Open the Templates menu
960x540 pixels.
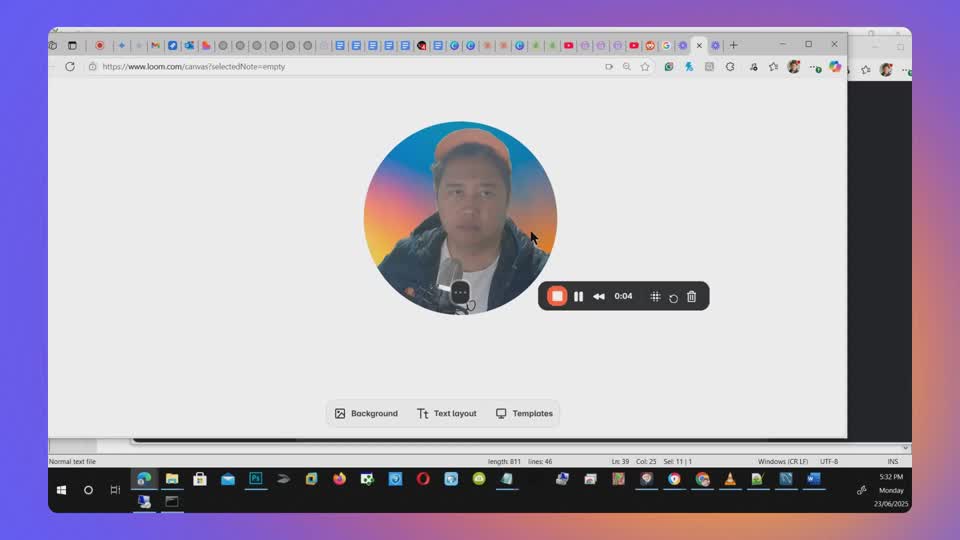(524, 413)
